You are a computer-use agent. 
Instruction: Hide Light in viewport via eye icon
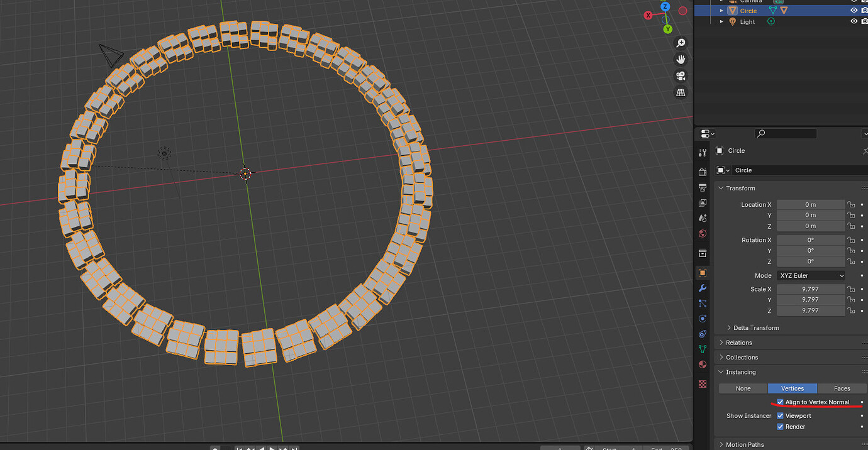pos(854,21)
